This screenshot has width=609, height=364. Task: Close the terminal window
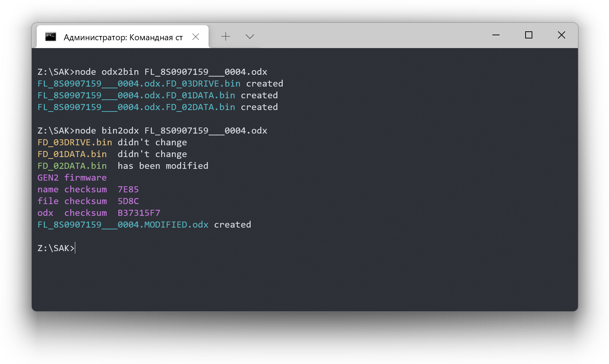(562, 35)
